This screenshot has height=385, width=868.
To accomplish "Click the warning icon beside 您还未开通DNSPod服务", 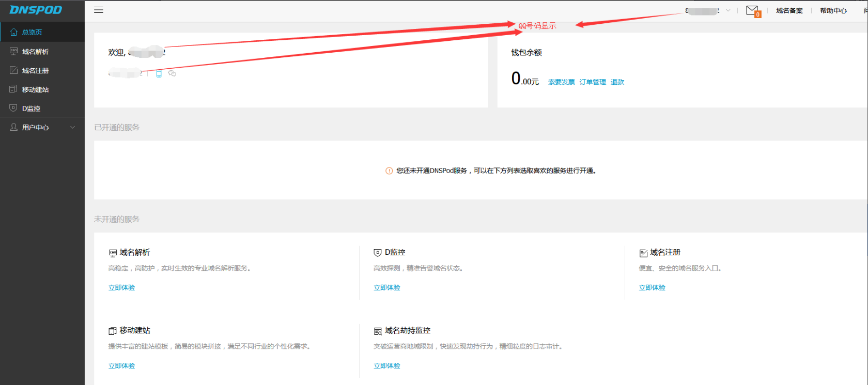I will point(389,171).
